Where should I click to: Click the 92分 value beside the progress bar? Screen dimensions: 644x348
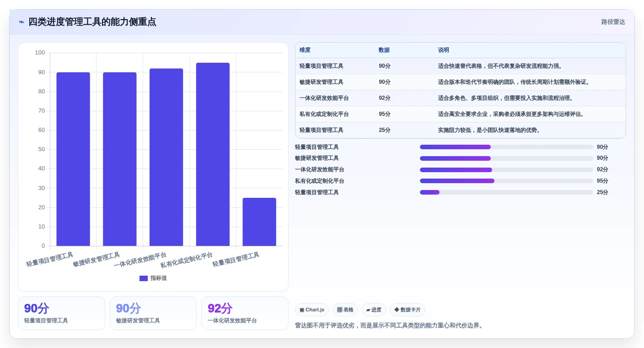tap(602, 169)
